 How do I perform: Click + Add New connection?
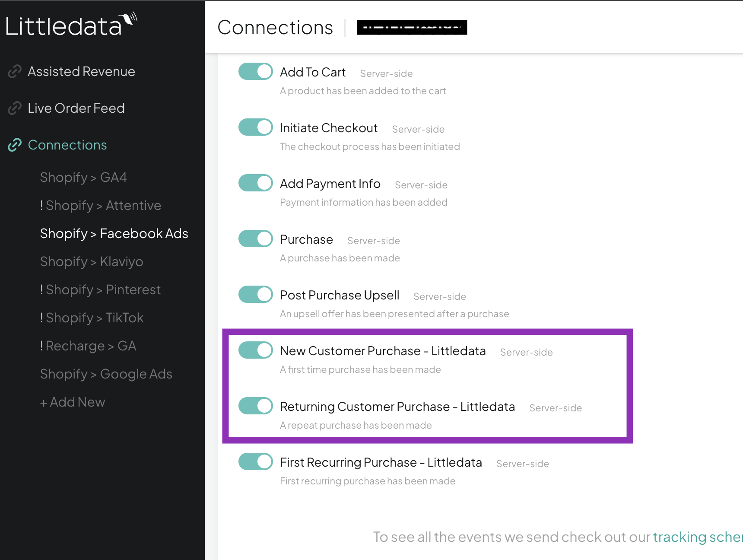coord(73,402)
